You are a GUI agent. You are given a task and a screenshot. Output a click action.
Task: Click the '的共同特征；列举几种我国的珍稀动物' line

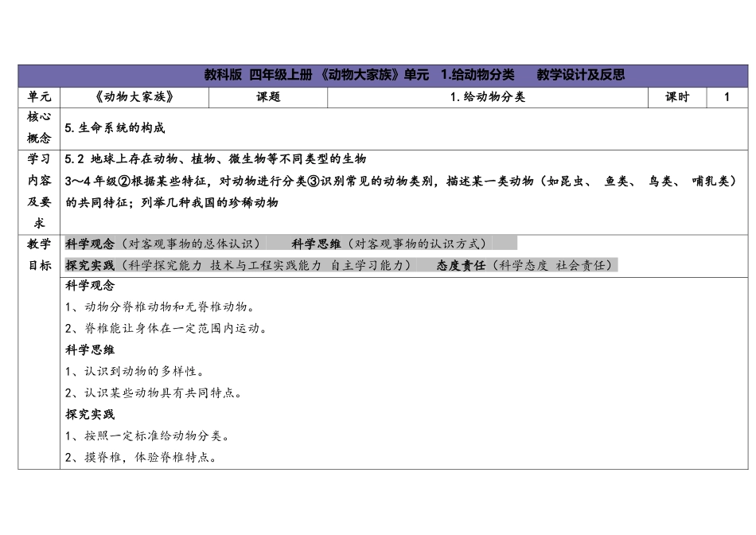[x=172, y=202]
